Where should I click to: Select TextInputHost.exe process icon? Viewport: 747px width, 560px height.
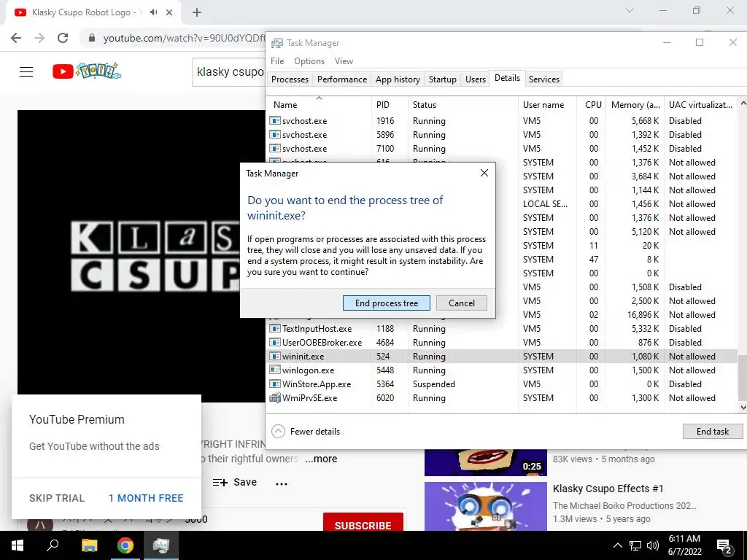pyautogui.click(x=275, y=329)
